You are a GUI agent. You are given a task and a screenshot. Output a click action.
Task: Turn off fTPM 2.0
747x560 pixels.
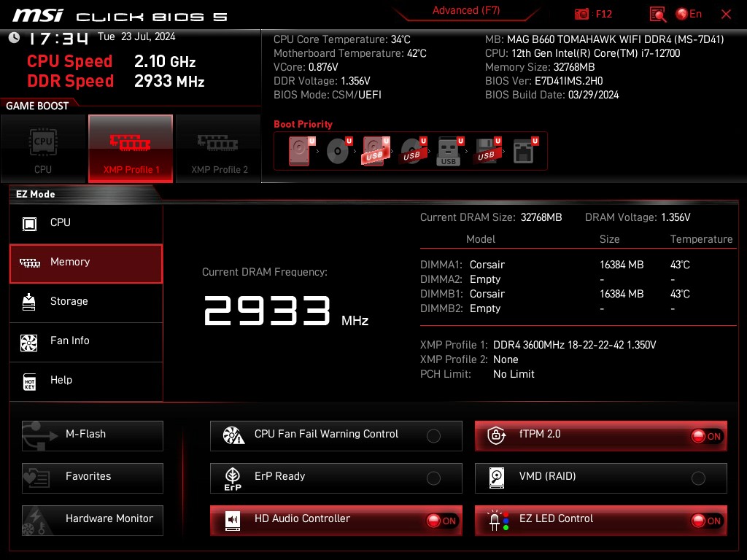coord(601,436)
